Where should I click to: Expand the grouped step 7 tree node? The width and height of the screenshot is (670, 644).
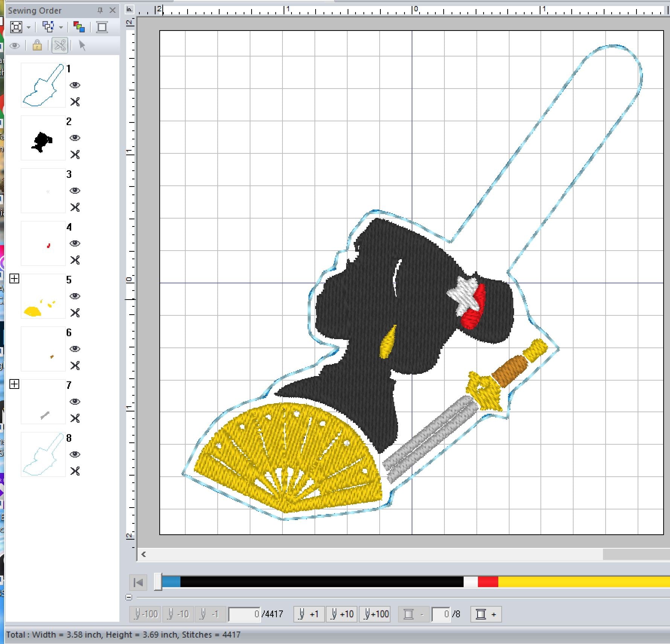tap(14, 384)
